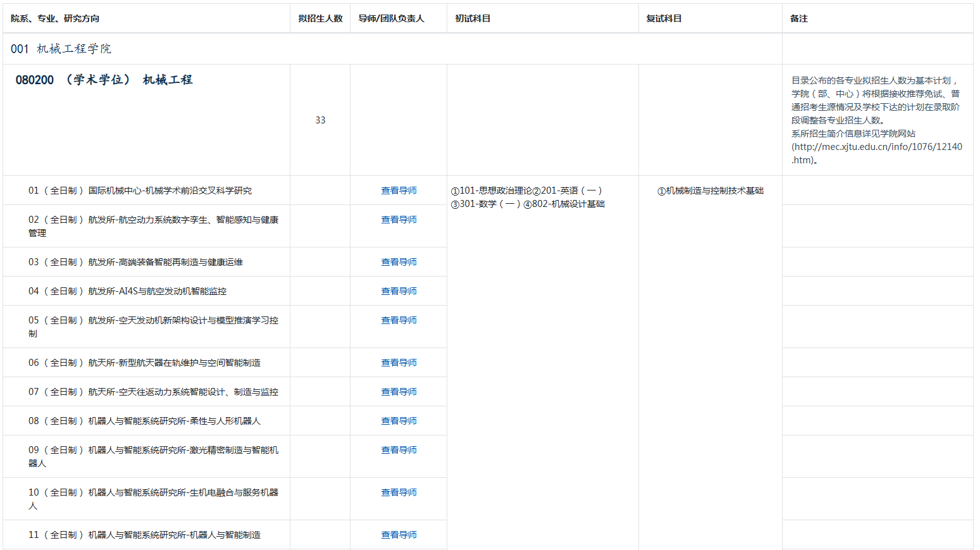980x550 pixels.
Task: Click the 机械制造与控制技术基础 retest subject cell
Action: coord(711,190)
